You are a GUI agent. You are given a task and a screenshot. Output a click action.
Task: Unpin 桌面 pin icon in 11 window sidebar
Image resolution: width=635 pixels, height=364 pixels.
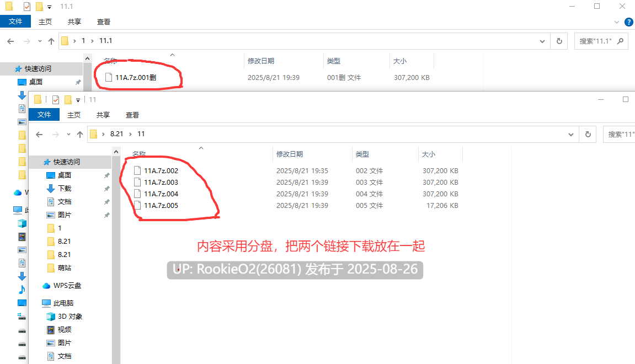pyautogui.click(x=107, y=175)
